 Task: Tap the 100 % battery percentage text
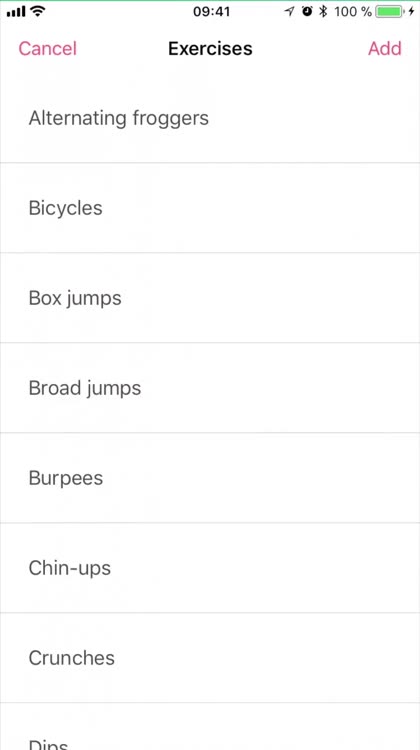[x=353, y=11]
